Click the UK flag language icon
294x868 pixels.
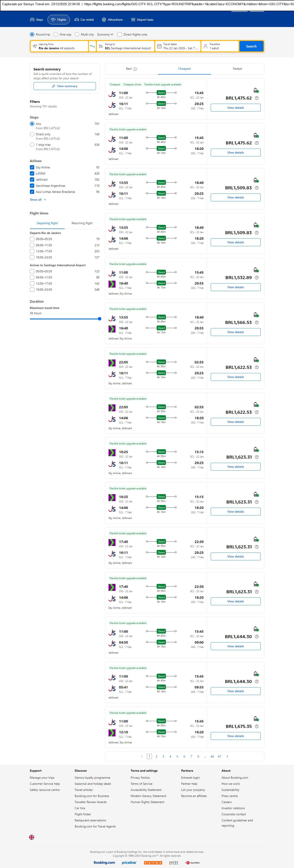32,837
